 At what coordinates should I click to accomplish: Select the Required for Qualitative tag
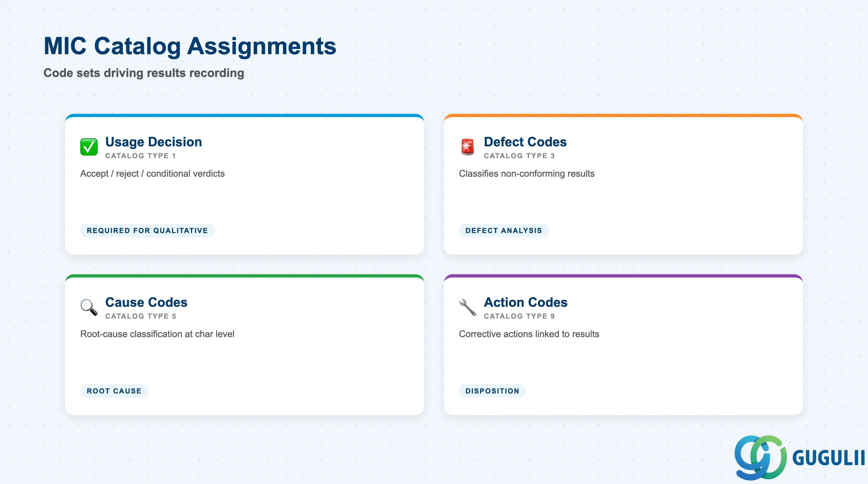click(x=147, y=231)
